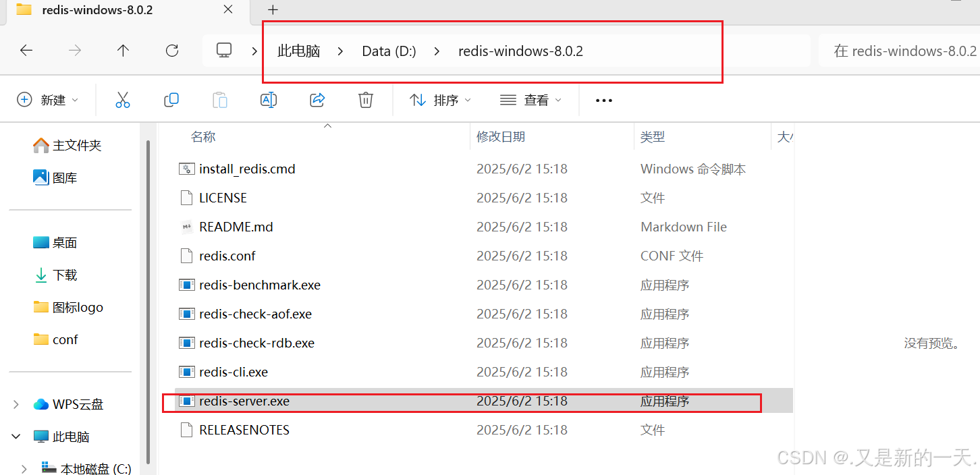This screenshot has height=475, width=980.
Task: Open a new tab with plus button
Action: point(273,9)
